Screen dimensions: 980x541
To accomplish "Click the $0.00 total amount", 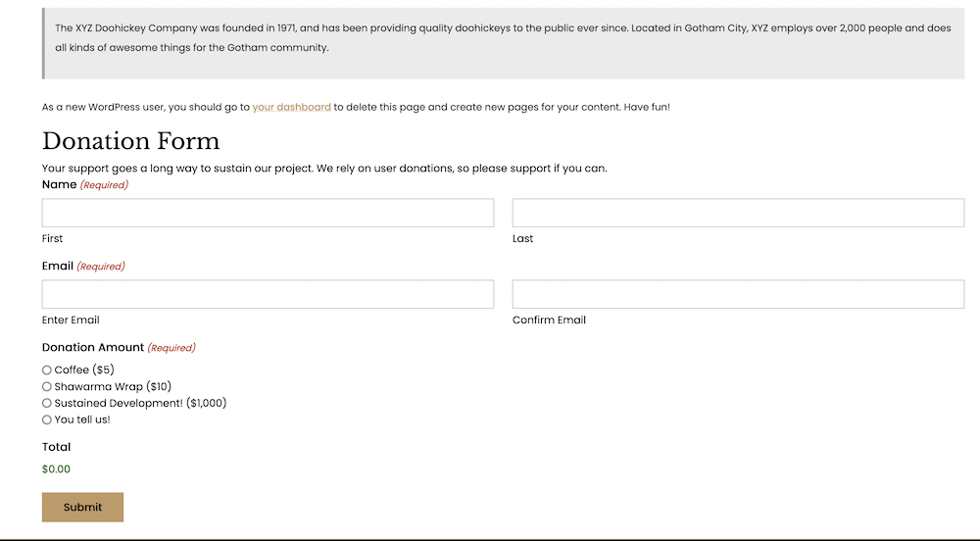I will (x=57, y=468).
